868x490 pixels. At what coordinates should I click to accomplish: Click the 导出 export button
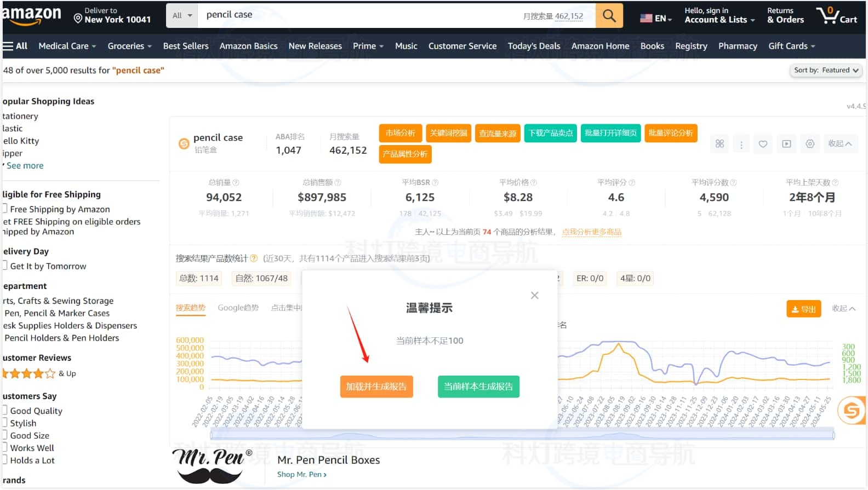[x=803, y=309]
